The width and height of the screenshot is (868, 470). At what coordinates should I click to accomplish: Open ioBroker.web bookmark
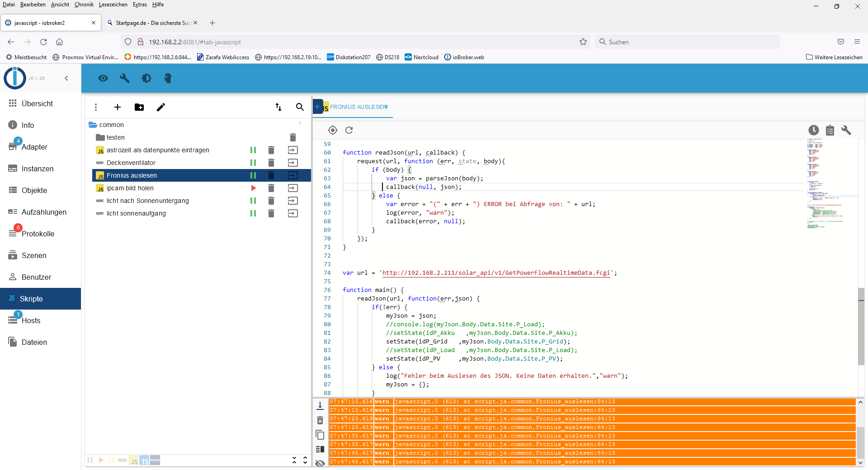click(464, 57)
